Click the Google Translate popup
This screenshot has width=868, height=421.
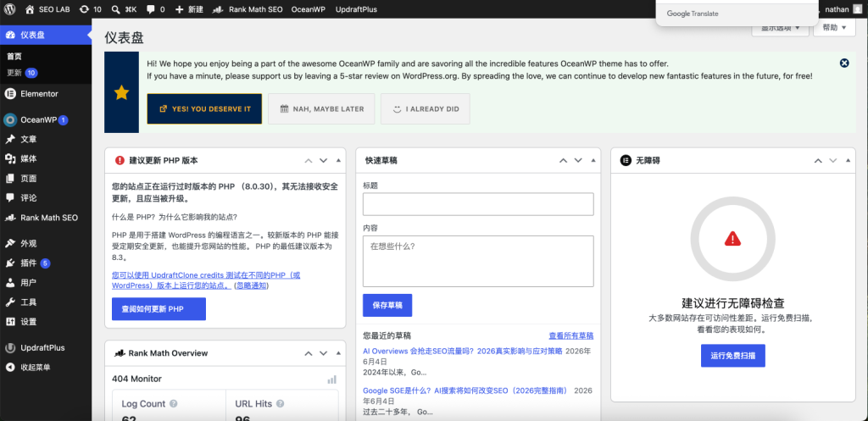[737, 12]
